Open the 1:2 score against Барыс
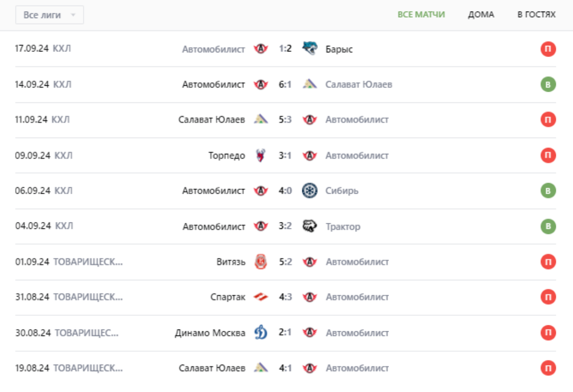Screen dimensions: 573x392 tap(285, 49)
